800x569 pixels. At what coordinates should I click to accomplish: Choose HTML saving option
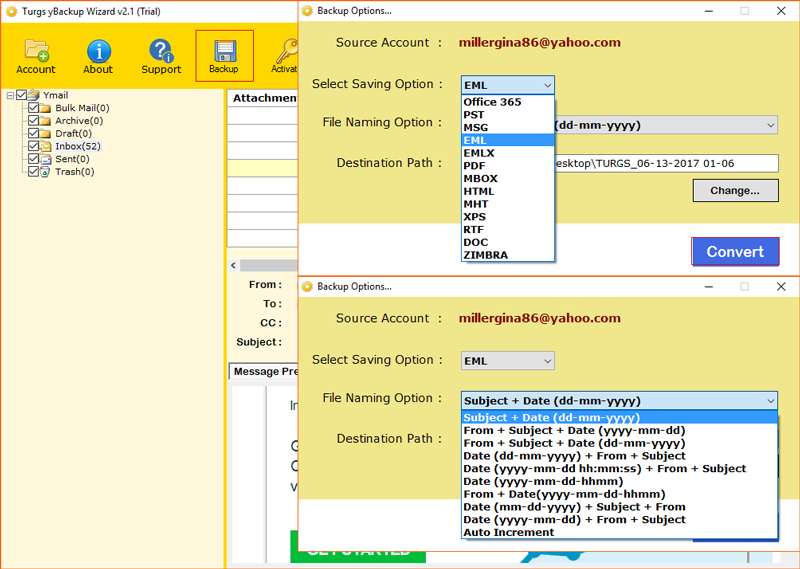508,191
